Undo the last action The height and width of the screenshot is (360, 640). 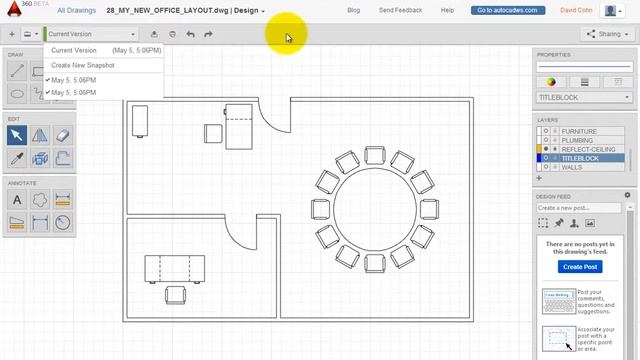point(191,34)
